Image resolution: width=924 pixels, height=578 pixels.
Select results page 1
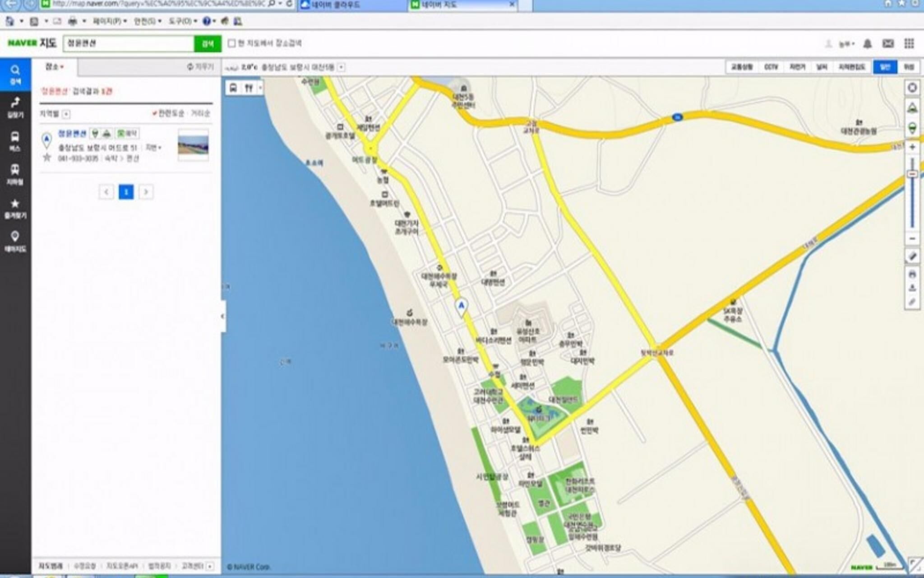[x=126, y=192]
